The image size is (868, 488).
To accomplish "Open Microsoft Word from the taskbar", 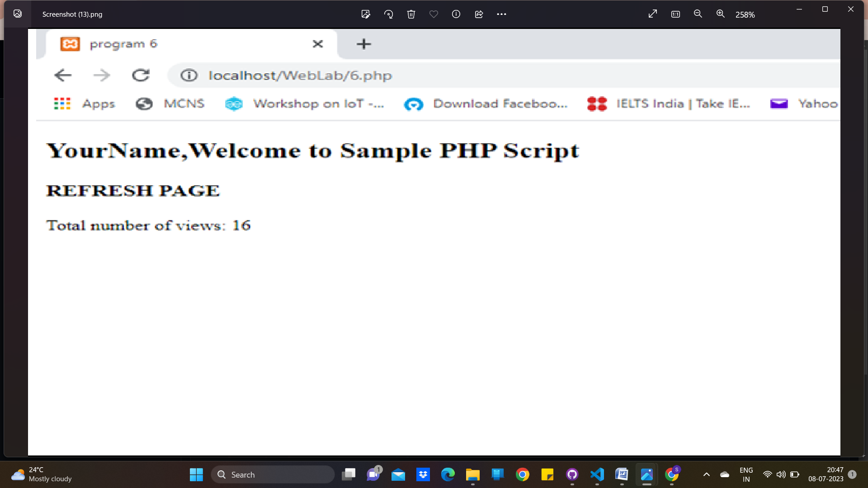I will [x=622, y=475].
